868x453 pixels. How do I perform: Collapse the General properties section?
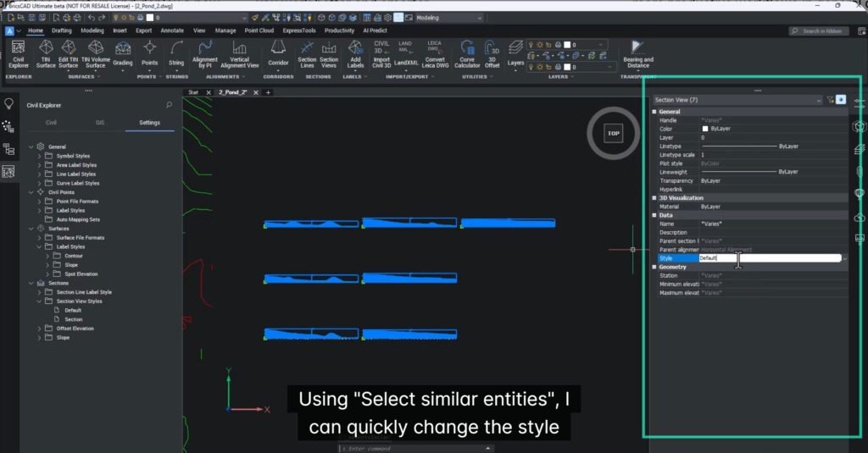pos(654,112)
